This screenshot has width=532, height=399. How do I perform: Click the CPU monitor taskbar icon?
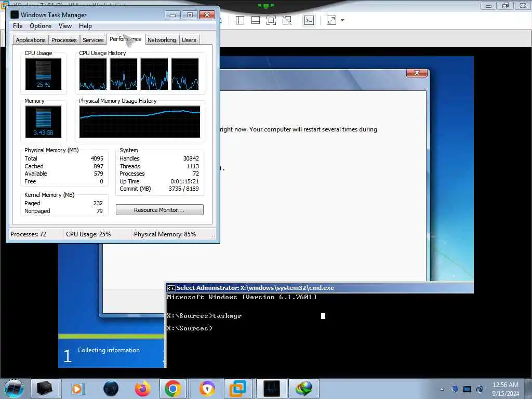point(272,389)
